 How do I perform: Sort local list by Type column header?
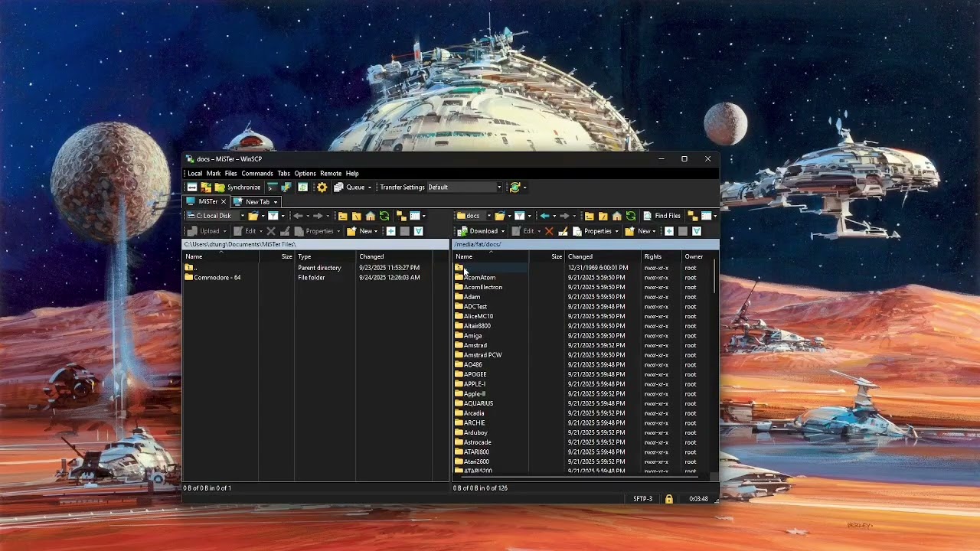325,256
